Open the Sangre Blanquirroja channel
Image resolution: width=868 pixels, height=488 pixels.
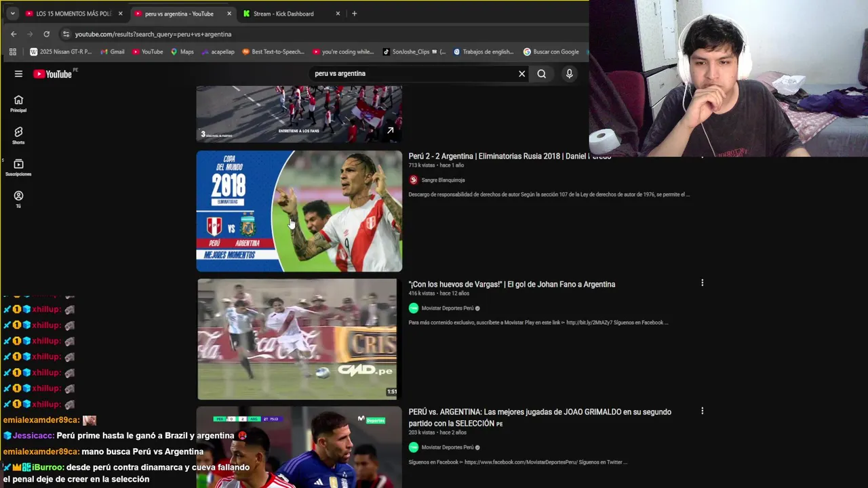pos(443,180)
